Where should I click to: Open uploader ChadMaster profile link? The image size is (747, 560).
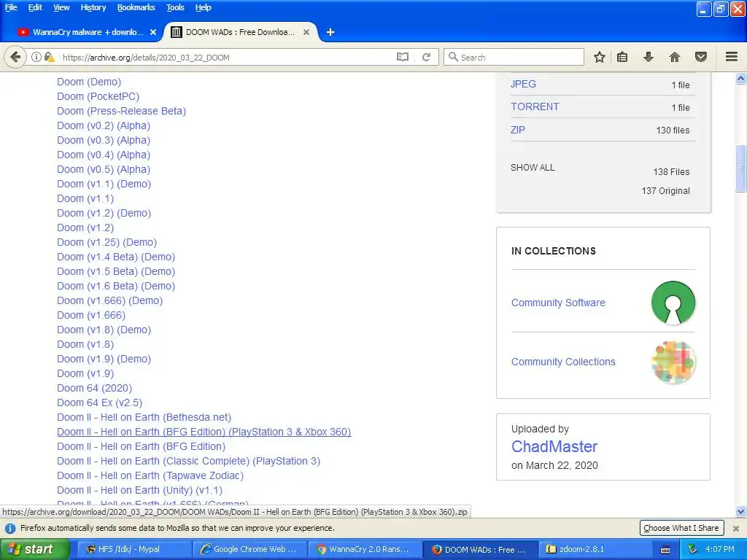(554, 447)
